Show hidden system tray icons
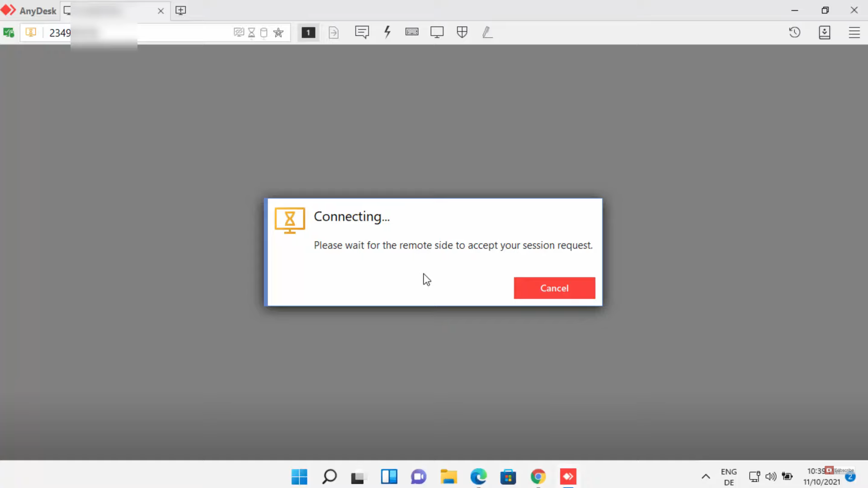Screen dimensions: 868x488 (x=706, y=476)
